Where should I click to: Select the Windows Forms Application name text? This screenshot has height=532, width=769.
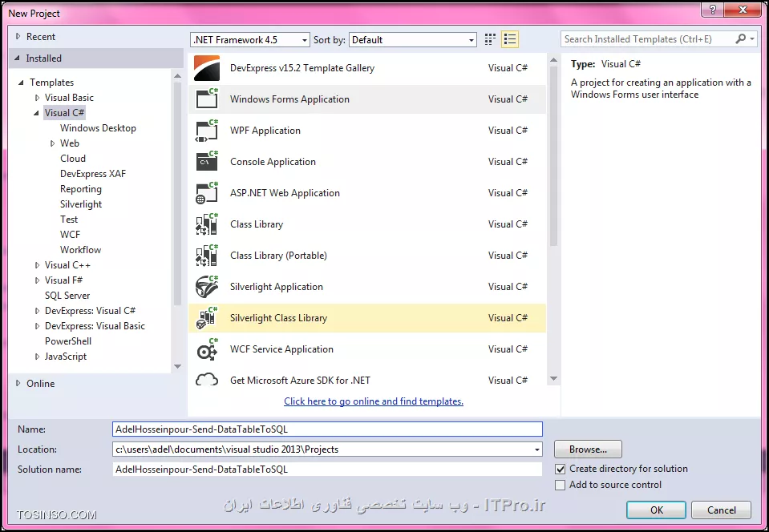click(289, 99)
